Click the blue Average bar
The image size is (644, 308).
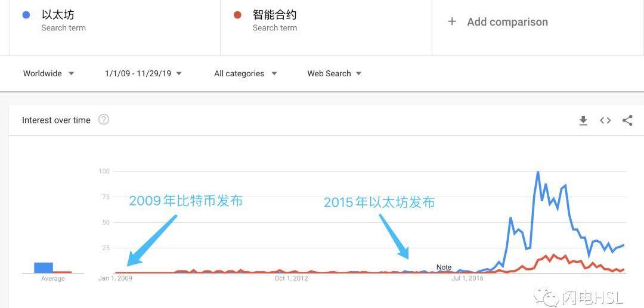[44, 267]
